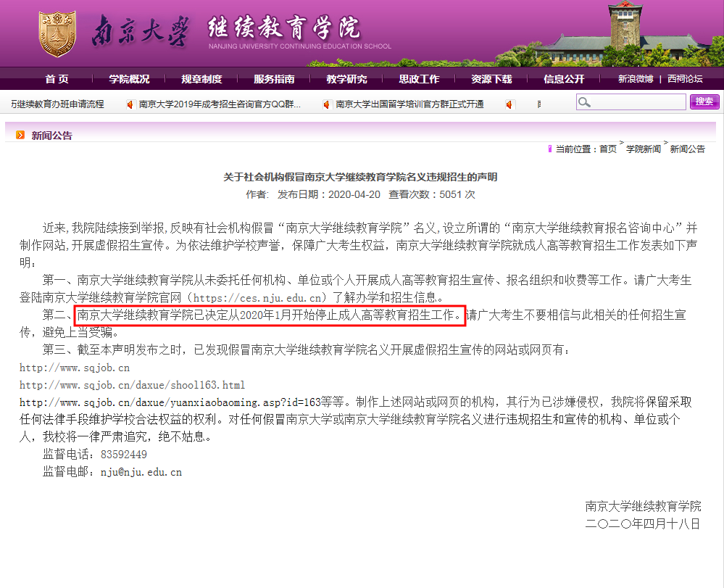Screen dimensions: 724x588
Task: Click the 新闻公告 section heading
Action: pyautogui.click(x=51, y=136)
